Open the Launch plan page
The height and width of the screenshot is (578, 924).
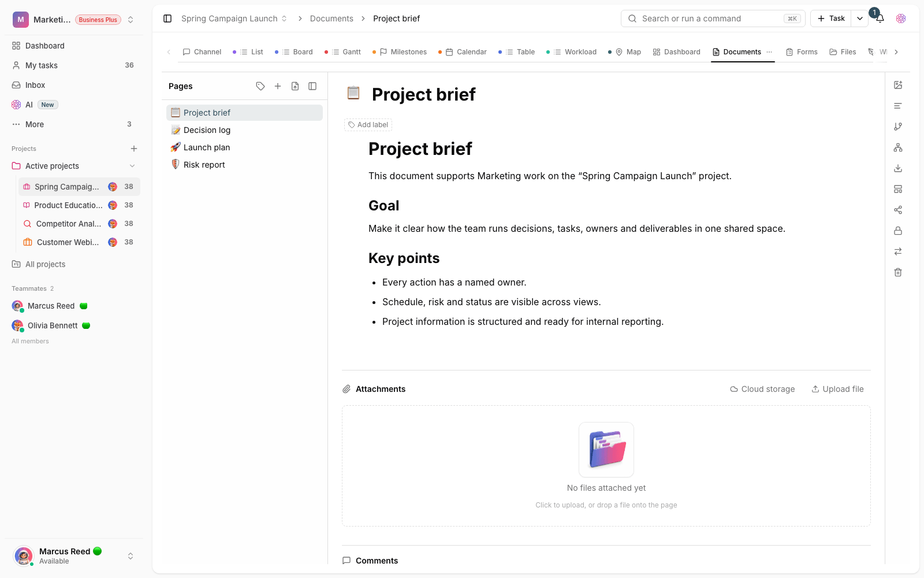244,147
